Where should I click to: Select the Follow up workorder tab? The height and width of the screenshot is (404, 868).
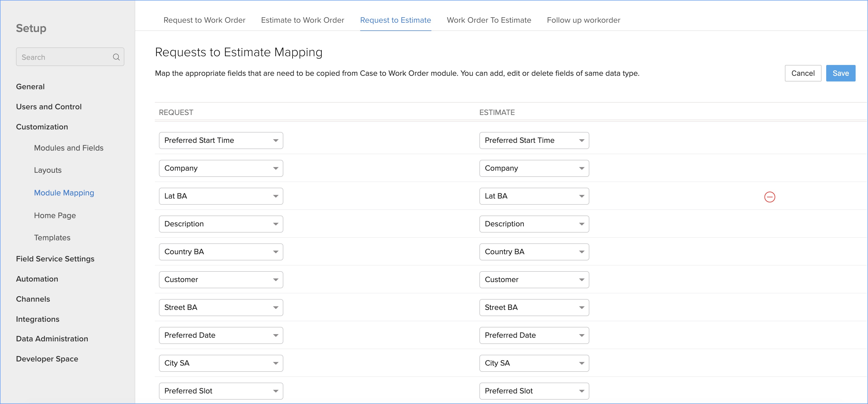pyautogui.click(x=583, y=20)
